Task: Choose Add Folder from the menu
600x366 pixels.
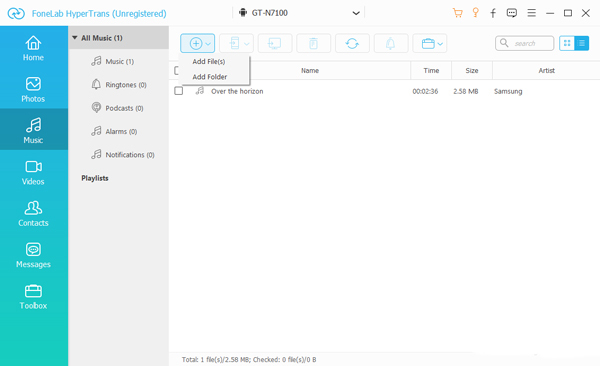Action: point(210,77)
